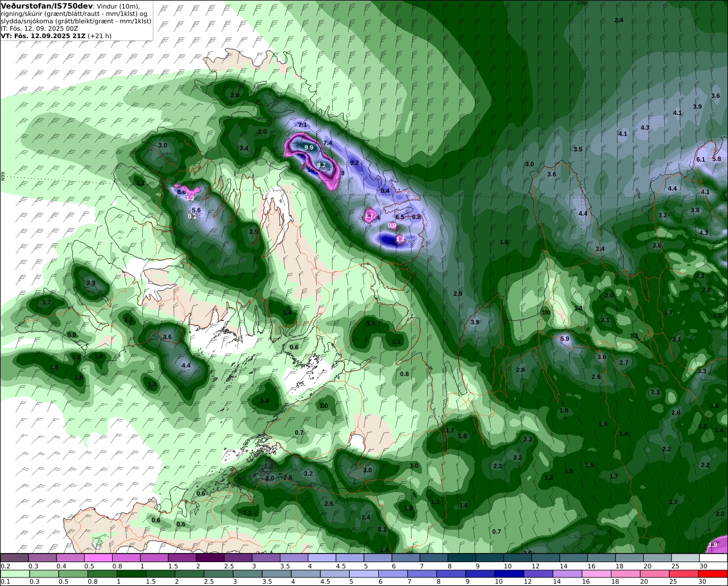Click the darkest purple 2 swatch in the snow legend

point(210,558)
